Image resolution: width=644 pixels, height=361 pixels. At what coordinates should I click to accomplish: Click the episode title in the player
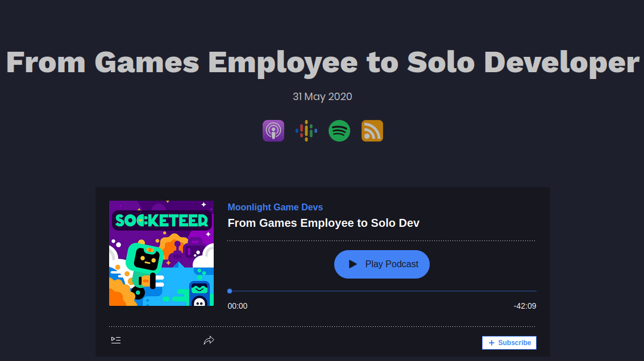323,223
